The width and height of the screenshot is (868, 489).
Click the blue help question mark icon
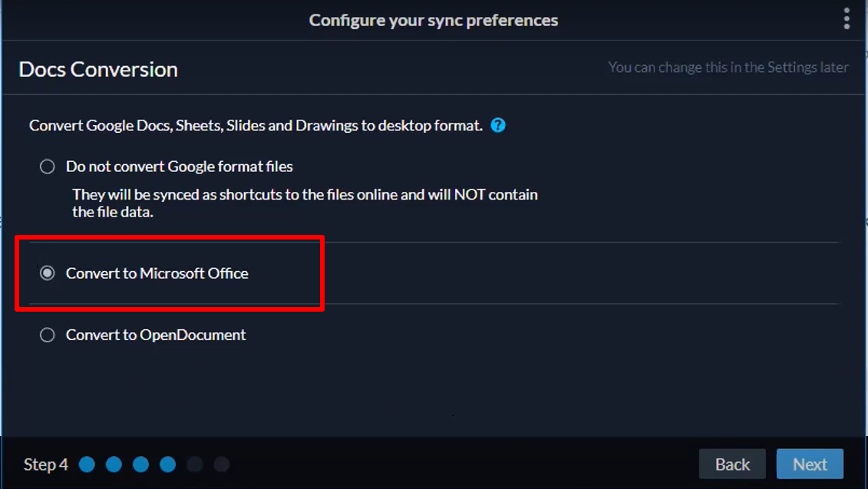(x=498, y=125)
